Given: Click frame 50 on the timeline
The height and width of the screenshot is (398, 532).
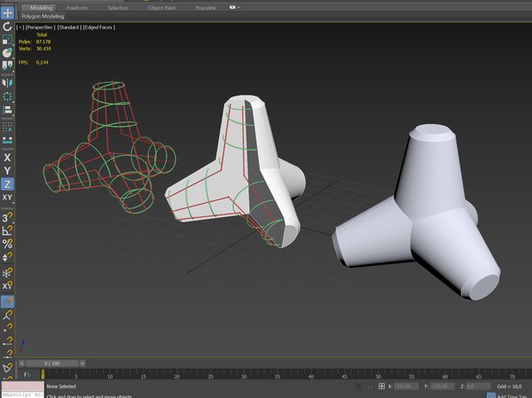Looking at the screenshot, I should 378,376.
